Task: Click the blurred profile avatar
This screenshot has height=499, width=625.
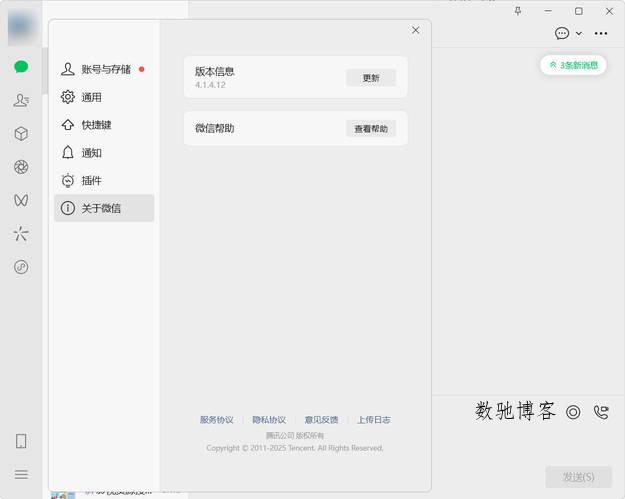Action: [x=21, y=26]
